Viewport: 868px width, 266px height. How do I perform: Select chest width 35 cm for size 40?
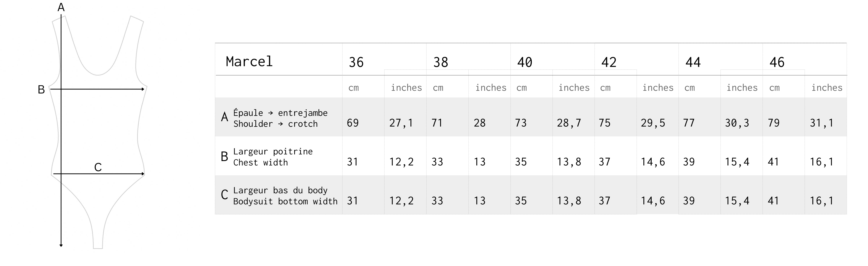521,162
